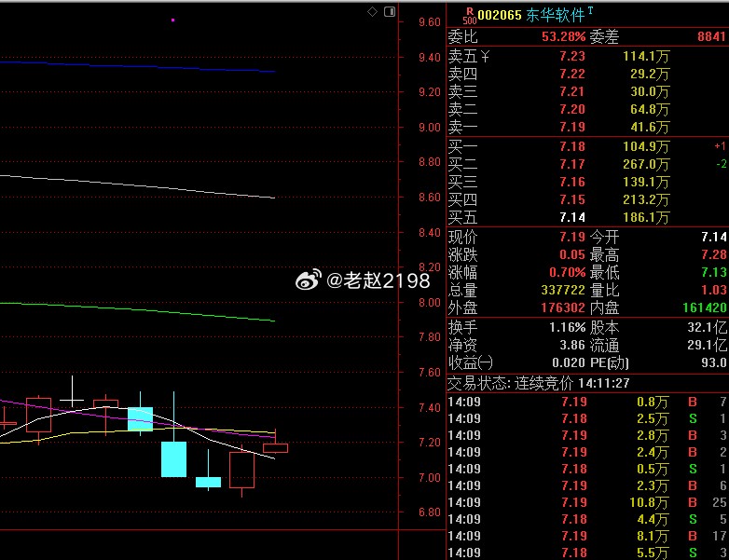Select the 卖三 price 7.21
Screen dimensions: 729x560
click(572, 91)
